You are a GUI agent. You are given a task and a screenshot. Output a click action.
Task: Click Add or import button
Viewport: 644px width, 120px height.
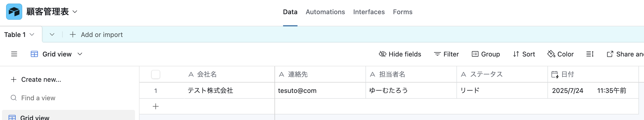tap(96, 35)
